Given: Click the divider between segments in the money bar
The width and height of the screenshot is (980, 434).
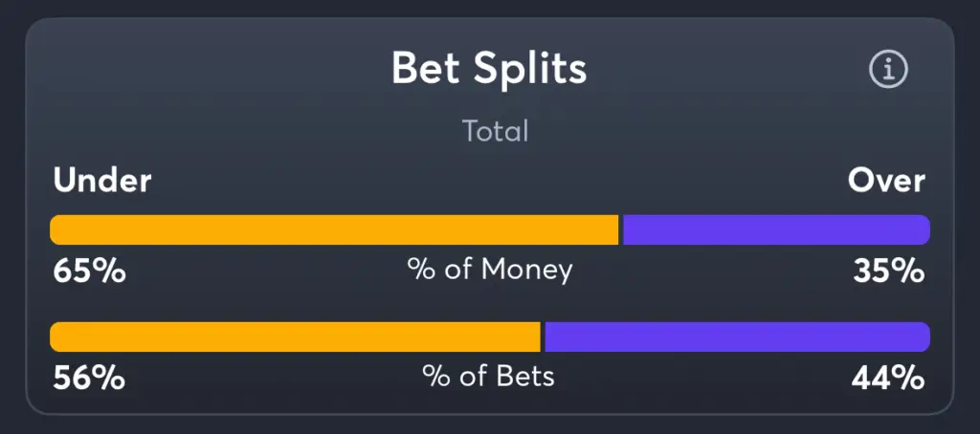Looking at the screenshot, I should pos(620,229).
